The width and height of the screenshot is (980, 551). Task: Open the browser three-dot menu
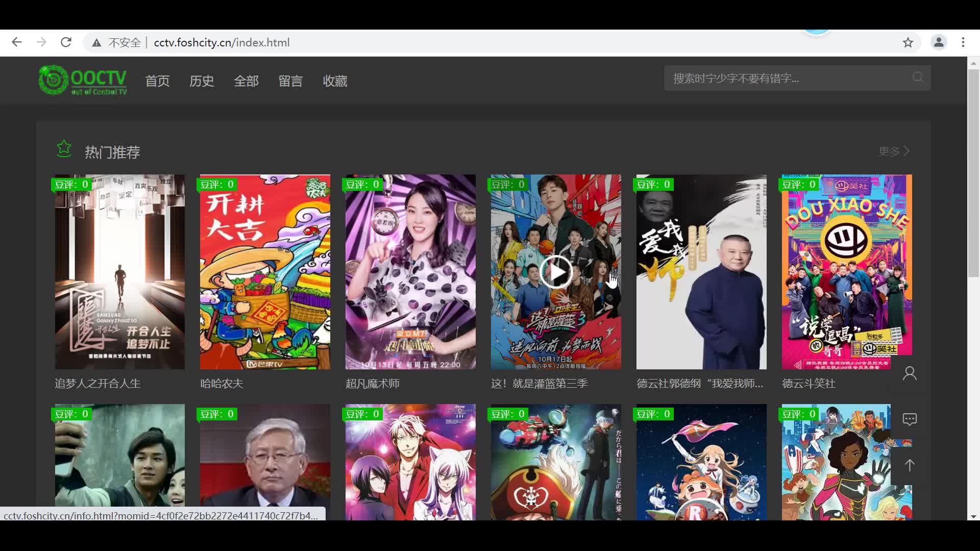pyautogui.click(x=963, y=42)
